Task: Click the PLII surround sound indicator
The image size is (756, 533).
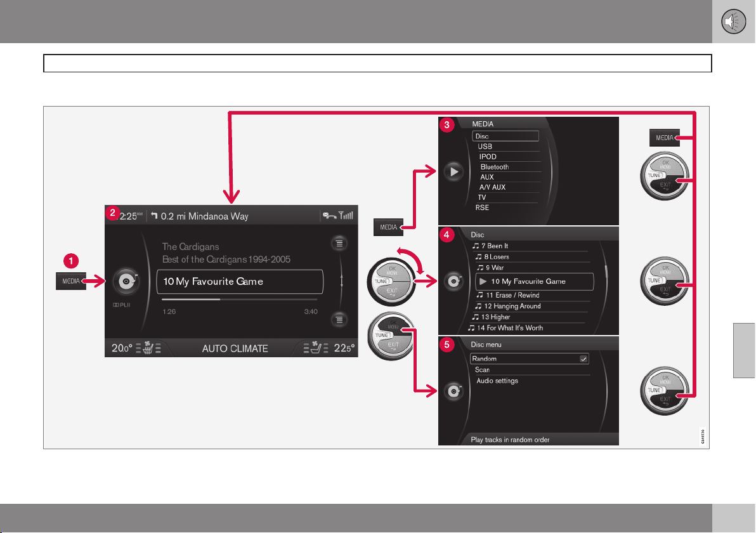Action: [122, 305]
